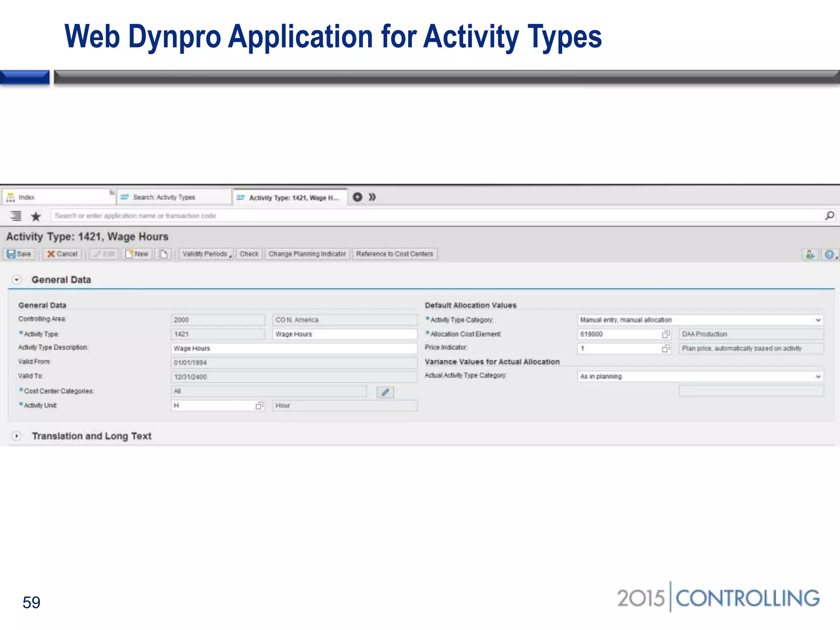Collapse the General Data section

tap(16, 280)
